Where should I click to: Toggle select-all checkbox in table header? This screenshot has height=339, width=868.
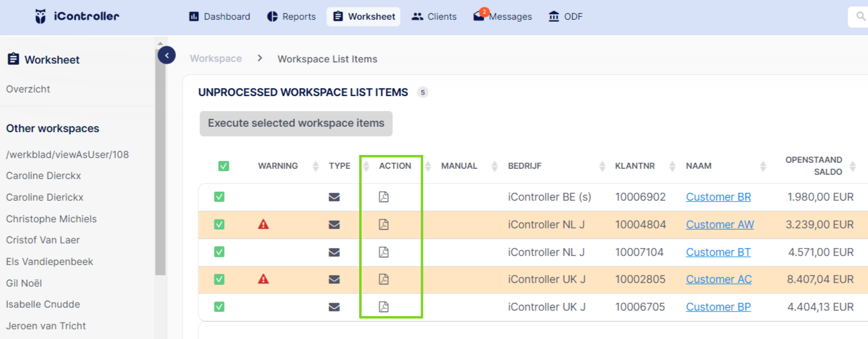point(223,166)
